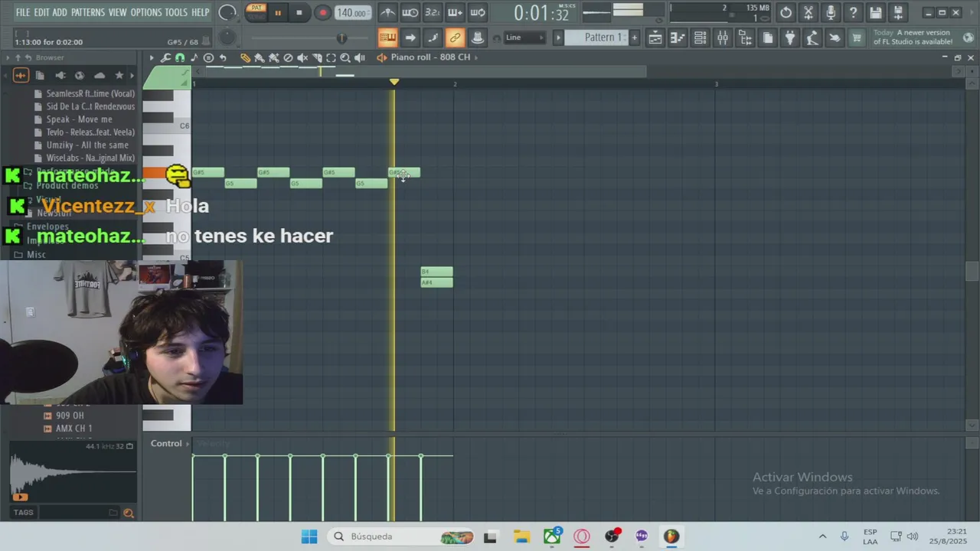This screenshot has width=980, height=551.
Task: Click the undo history circular arrow icon
Action: [x=786, y=12]
